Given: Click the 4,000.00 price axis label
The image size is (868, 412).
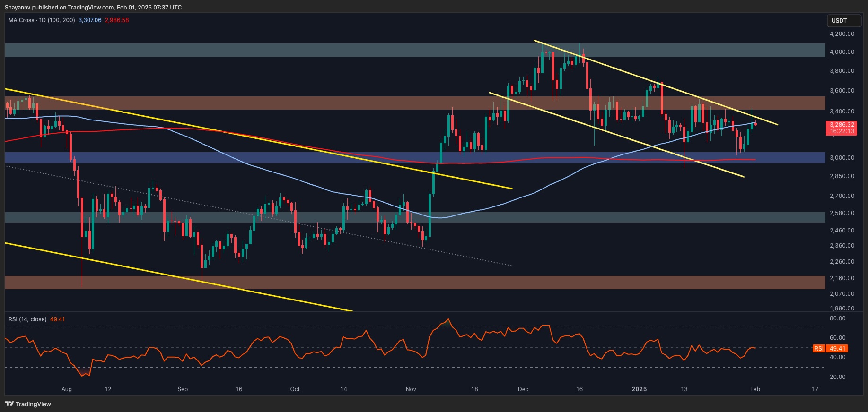Looking at the screenshot, I should [842, 52].
